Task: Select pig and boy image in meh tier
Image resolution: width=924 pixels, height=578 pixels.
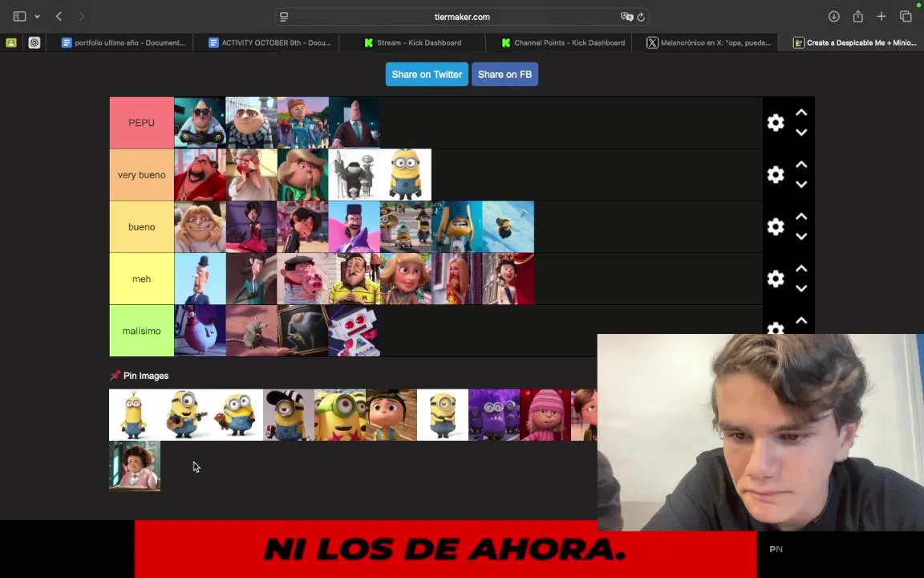Action: 303,279
